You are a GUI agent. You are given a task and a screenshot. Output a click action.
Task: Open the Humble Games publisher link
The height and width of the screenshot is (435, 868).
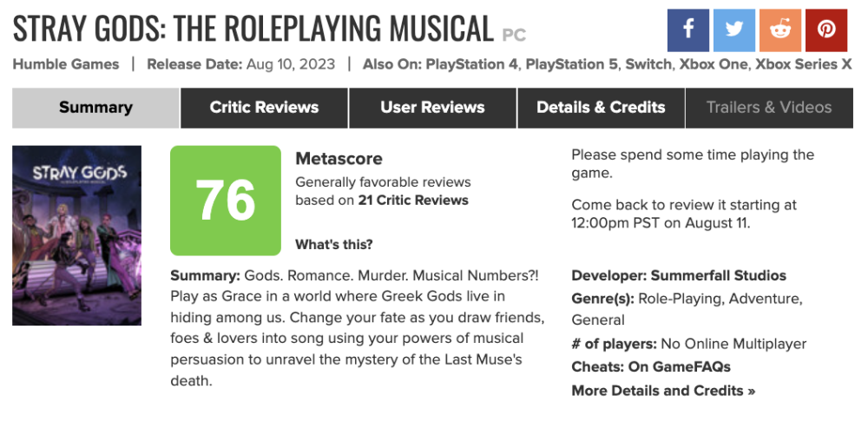[x=66, y=64]
